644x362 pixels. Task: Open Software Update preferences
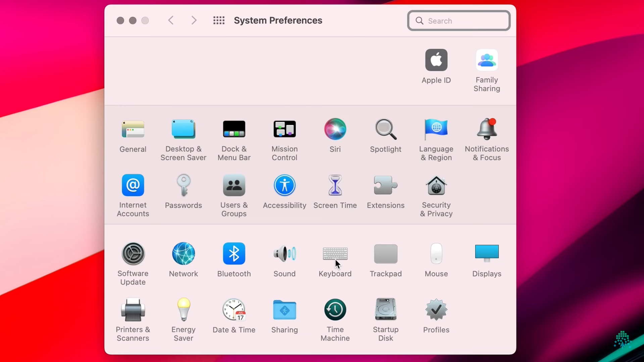click(x=133, y=254)
